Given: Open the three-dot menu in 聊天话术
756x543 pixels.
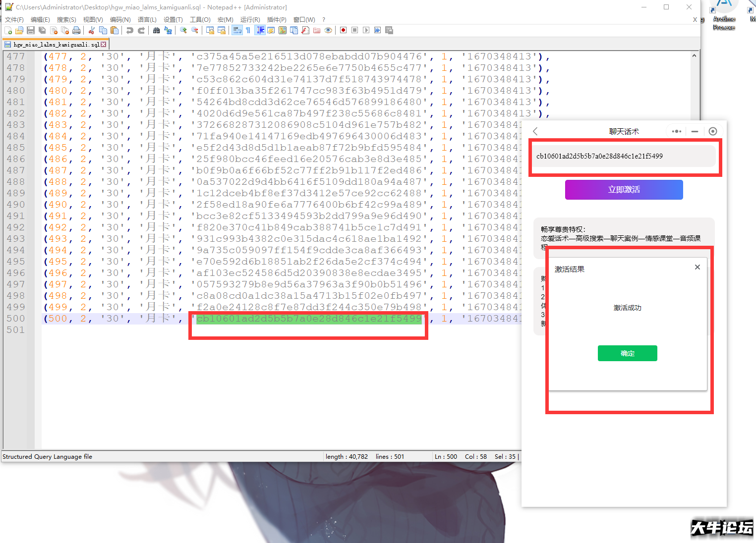Looking at the screenshot, I should point(677,131).
